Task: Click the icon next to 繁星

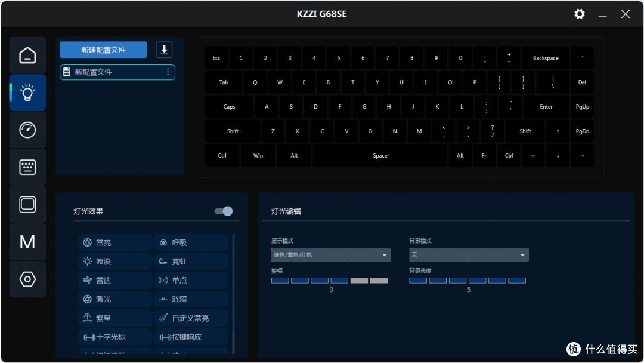Action: tap(88, 318)
